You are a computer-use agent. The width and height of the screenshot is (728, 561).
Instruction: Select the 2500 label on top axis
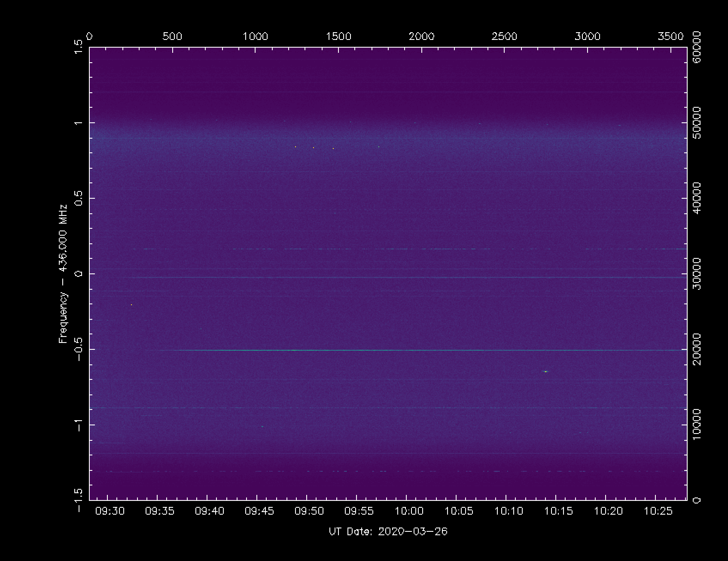pos(504,36)
